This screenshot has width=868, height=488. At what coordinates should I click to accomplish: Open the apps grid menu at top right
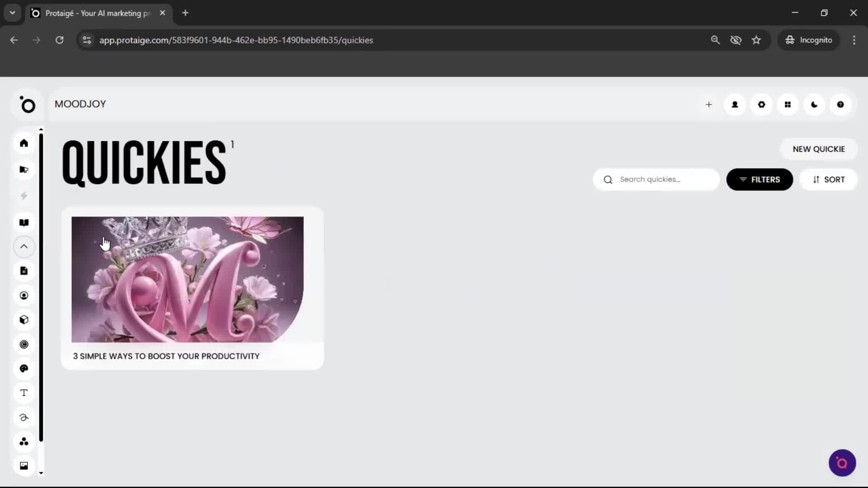pos(788,104)
